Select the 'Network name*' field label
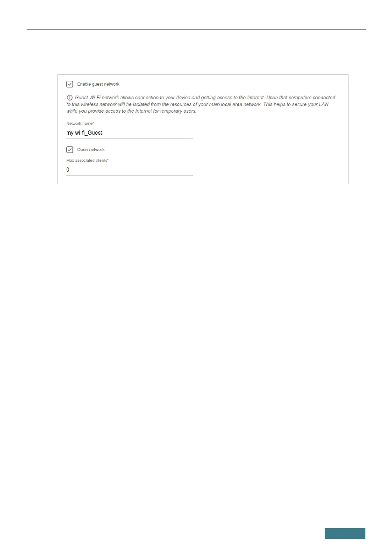Viewport: 392px width, 557px height. 80,123
